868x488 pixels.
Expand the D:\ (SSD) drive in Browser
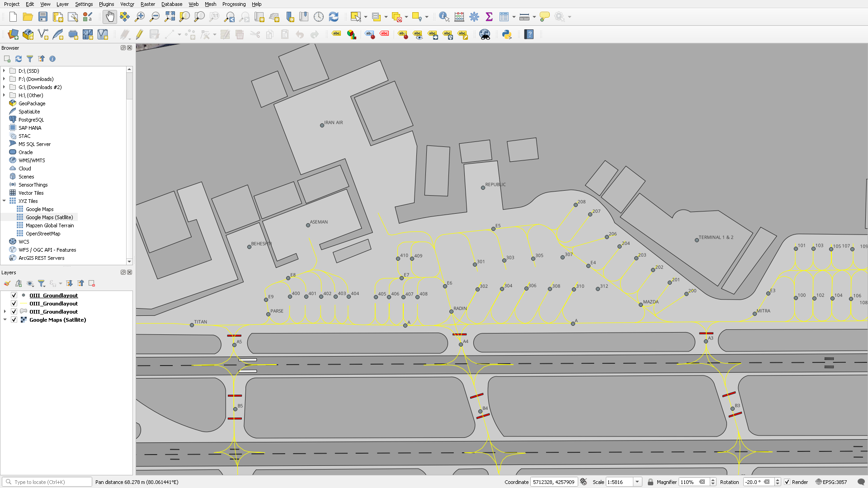pos(4,71)
